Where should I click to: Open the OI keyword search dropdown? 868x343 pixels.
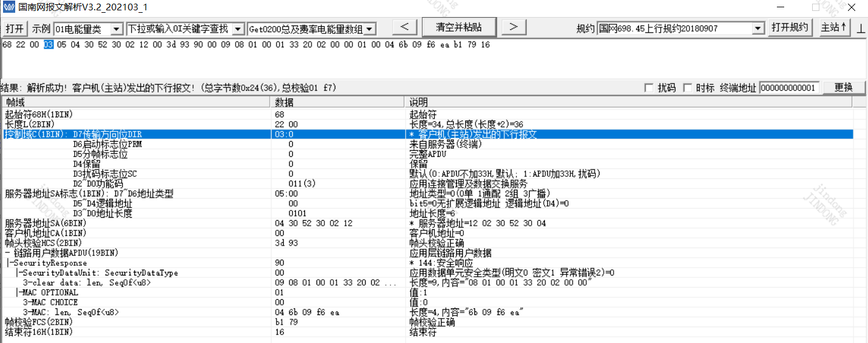[x=238, y=29]
